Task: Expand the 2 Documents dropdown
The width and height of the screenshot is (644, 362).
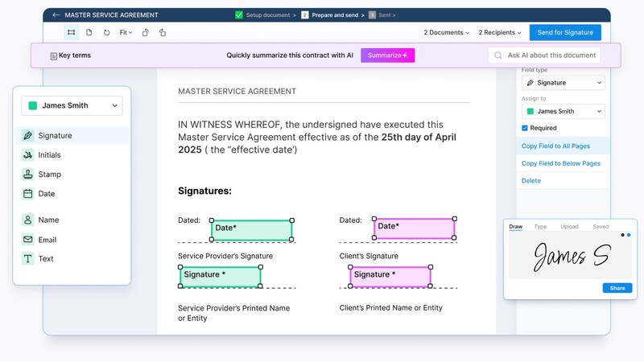Action: pyautogui.click(x=446, y=33)
